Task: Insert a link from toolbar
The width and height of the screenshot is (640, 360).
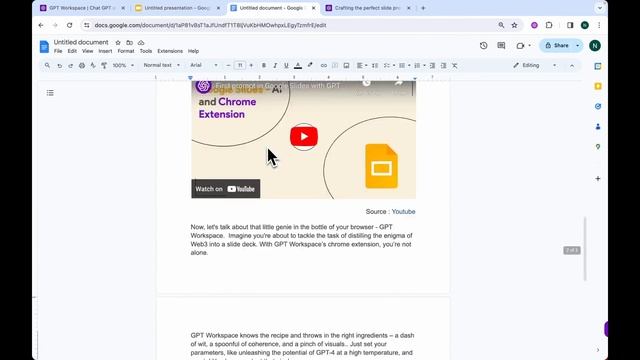Action: point(324,65)
